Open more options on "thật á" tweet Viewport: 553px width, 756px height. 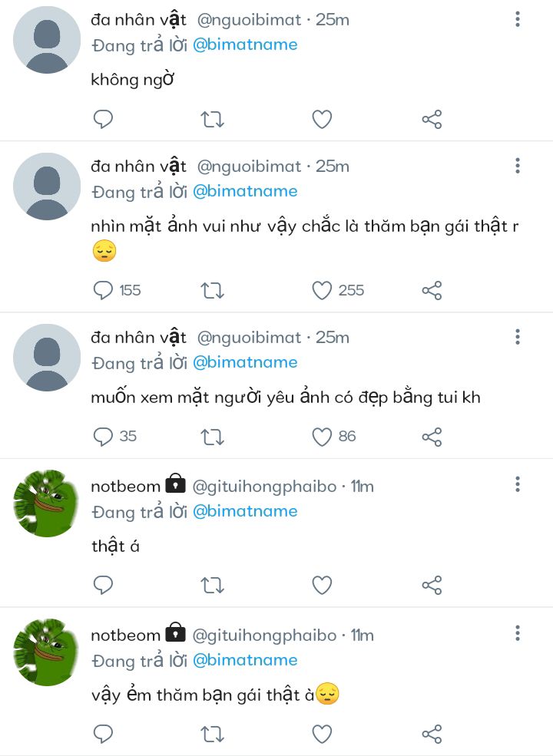click(518, 484)
